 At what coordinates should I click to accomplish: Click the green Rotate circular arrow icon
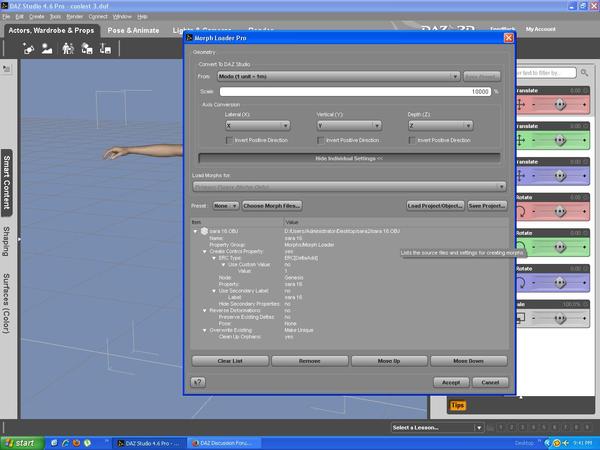(520, 247)
